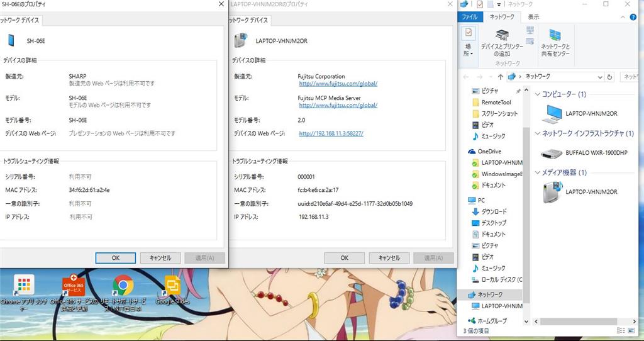Select ネットワーク デバイス tab in SH-06E dialog
Screen dimensions: 644x341
tap(19, 20)
